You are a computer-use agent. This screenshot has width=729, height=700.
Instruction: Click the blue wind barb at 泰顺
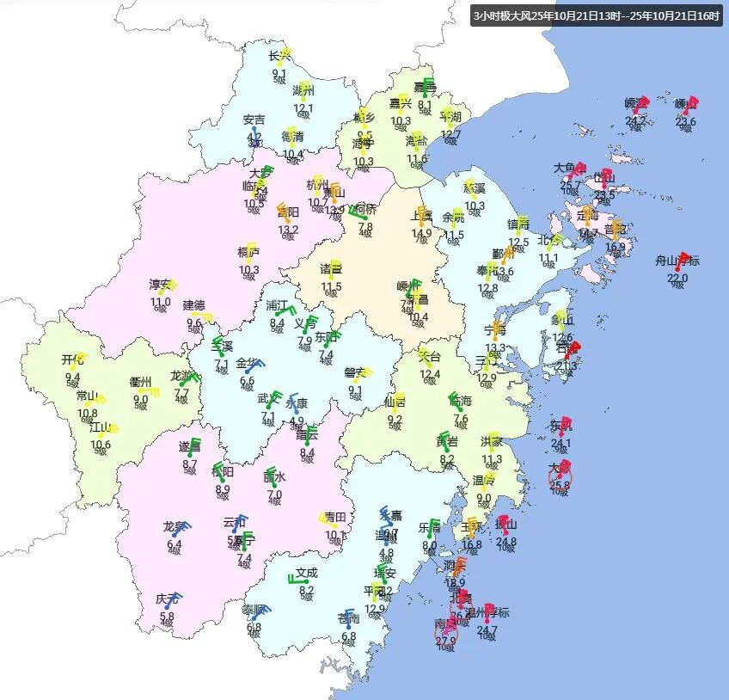[x=261, y=612]
